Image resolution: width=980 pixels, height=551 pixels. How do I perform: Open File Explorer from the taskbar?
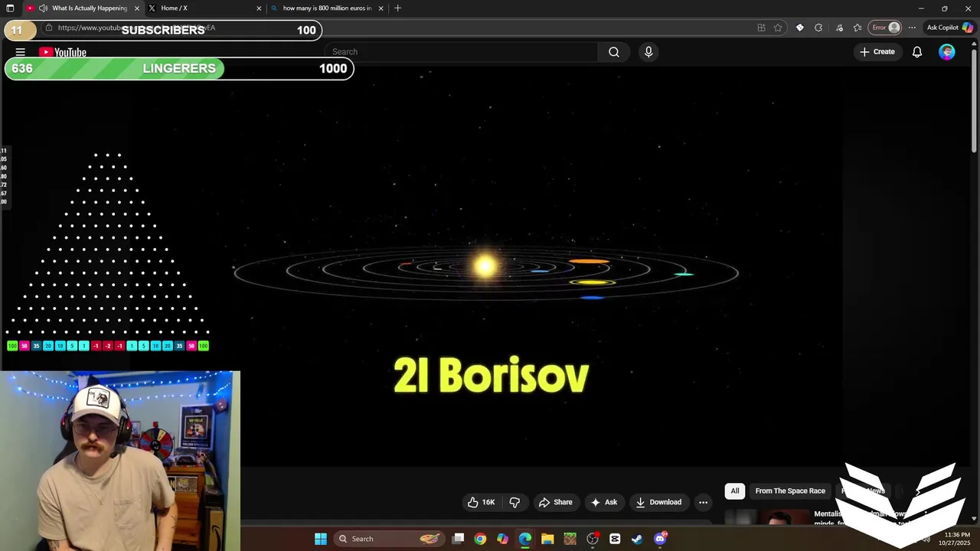tap(547, 539)
